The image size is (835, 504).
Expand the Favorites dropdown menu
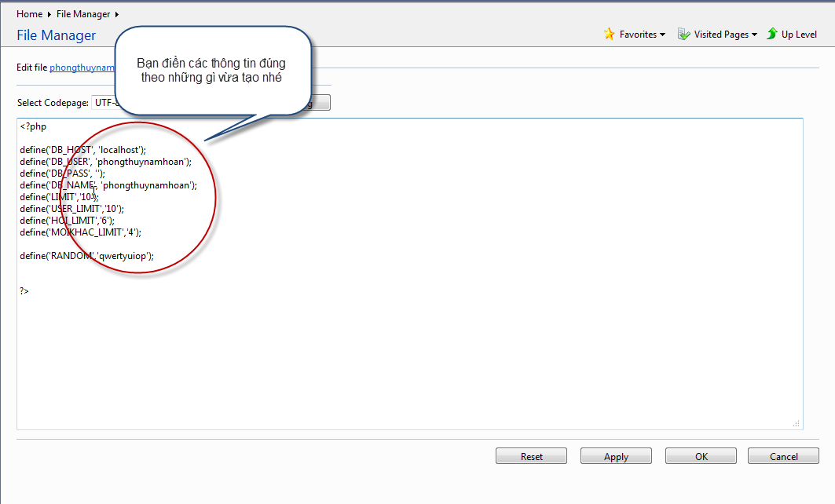[662, 35]
